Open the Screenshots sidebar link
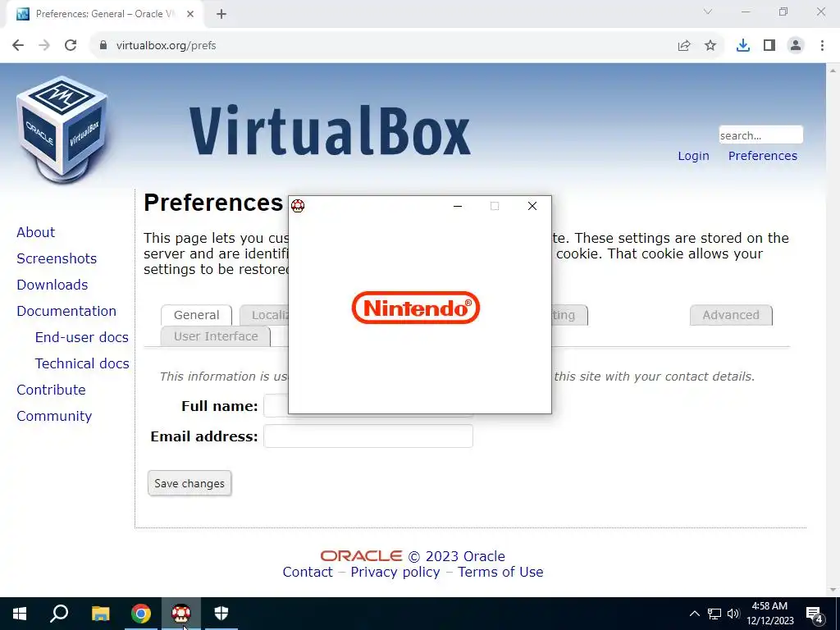 57,258
